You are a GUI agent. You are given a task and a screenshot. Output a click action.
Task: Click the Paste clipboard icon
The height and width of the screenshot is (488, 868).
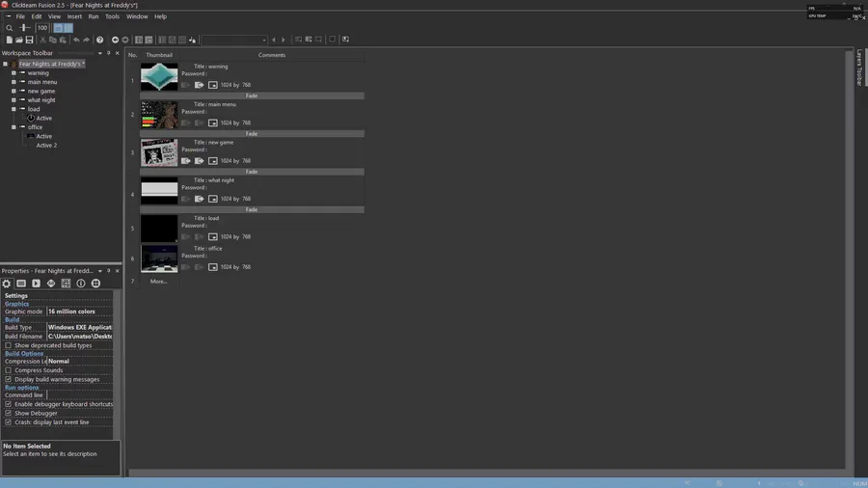63,40
